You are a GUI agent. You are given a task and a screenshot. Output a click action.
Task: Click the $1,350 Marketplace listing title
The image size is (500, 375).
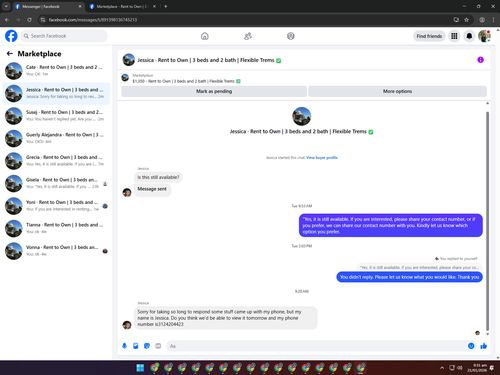tap(186, 81)
